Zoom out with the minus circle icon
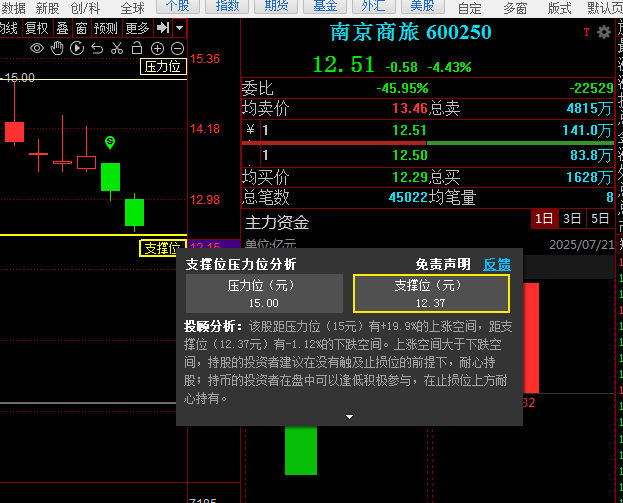623x503 pixels. (178, 48)
